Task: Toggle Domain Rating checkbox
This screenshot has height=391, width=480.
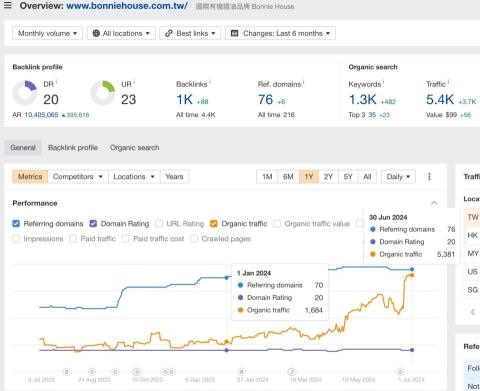Action: 93,224
